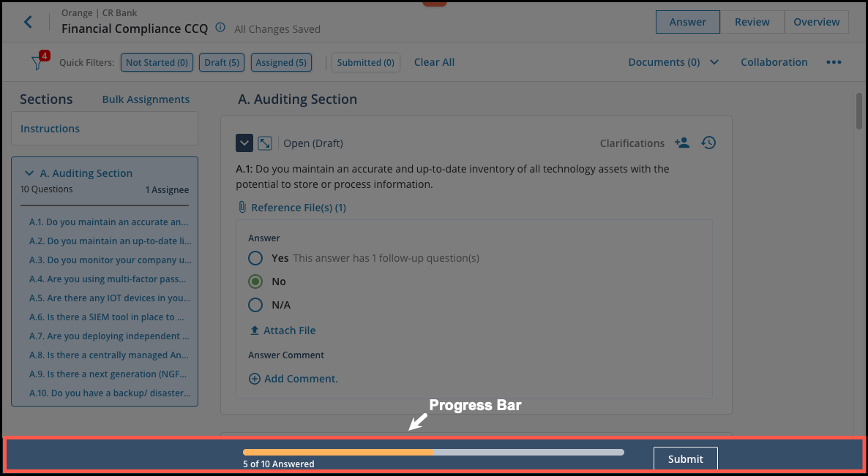This screenshot has width=868, height=476.
Task: Click the Attach File upload icon
Action: coord(255,330)
